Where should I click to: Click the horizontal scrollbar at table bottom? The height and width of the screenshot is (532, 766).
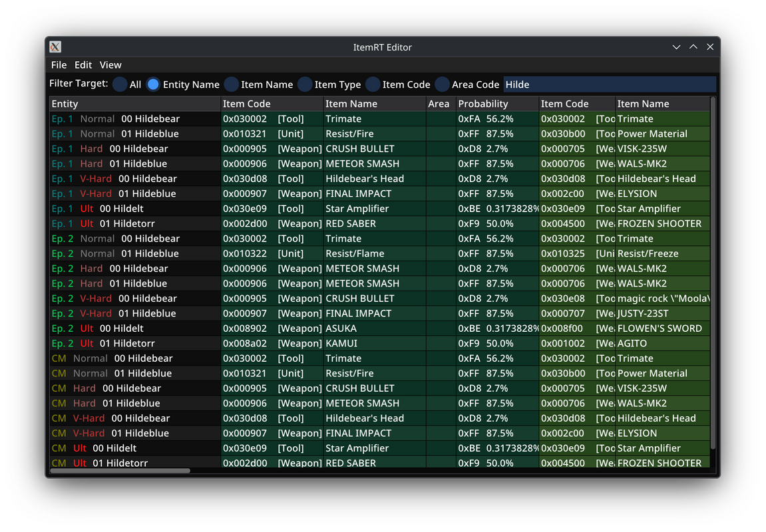pyautogui.click(x=120, y=471)
